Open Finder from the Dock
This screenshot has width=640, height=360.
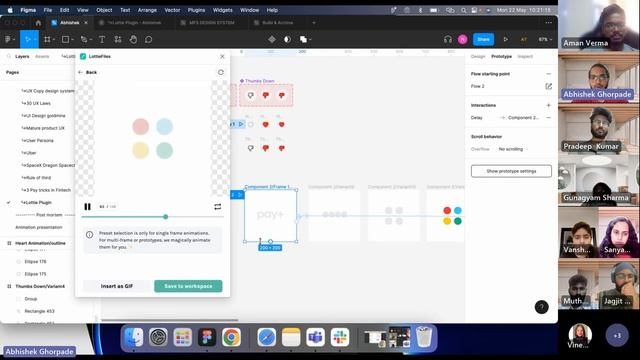click(133, 338)
